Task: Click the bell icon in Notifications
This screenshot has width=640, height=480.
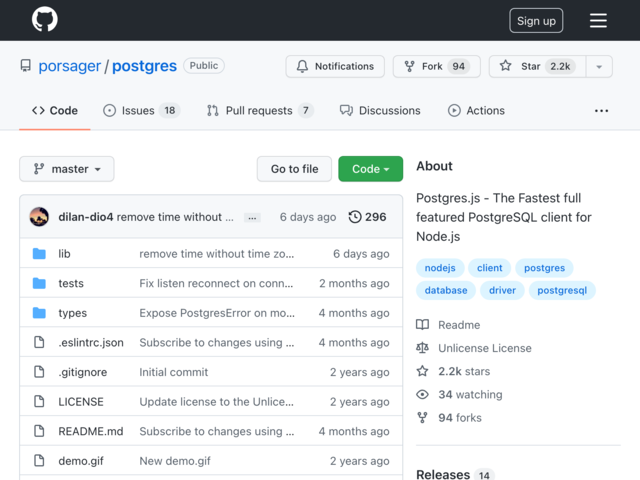Action: point(302,66)
